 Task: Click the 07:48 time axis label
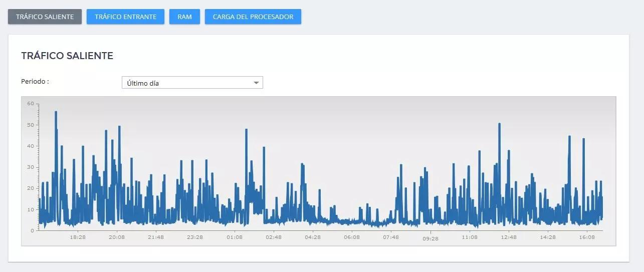click(x=391, y=237)
